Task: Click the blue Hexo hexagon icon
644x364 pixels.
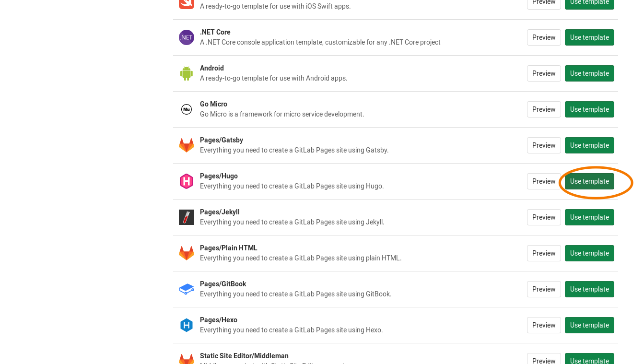Action: point(187,325)
